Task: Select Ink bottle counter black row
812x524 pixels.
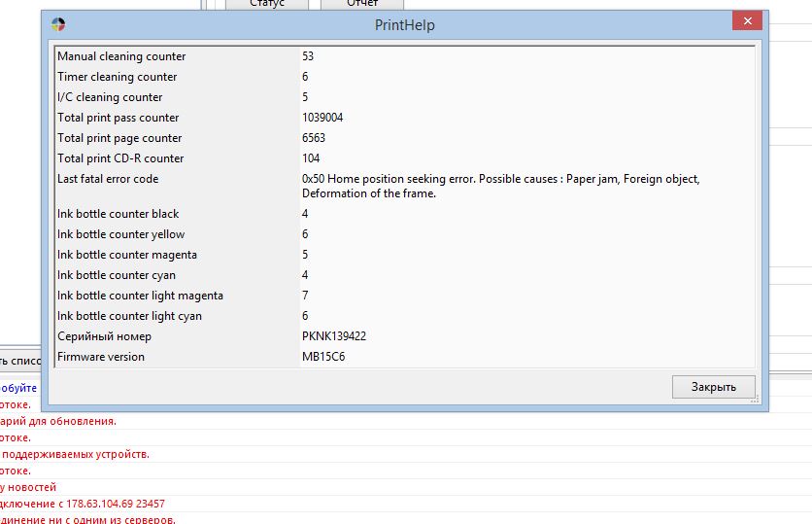Action: [x=404, y=214]
